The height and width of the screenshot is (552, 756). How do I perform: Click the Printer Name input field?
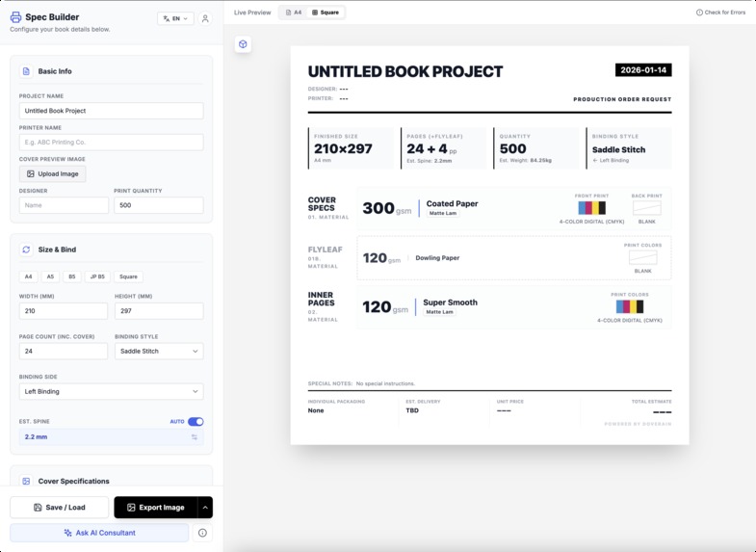112,143
